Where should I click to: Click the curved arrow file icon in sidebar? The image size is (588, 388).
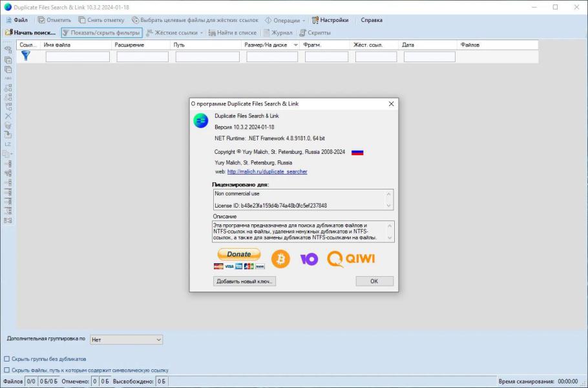point(8,135)
